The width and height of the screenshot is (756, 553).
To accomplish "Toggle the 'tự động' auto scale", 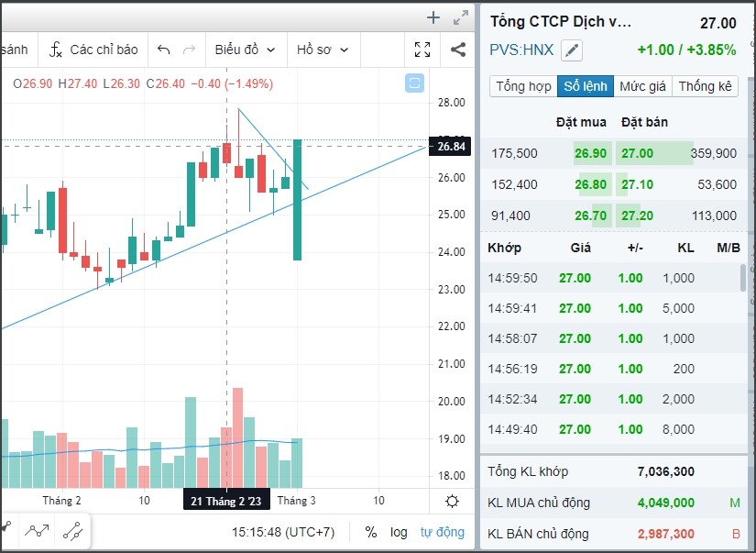I will (443, 532).
